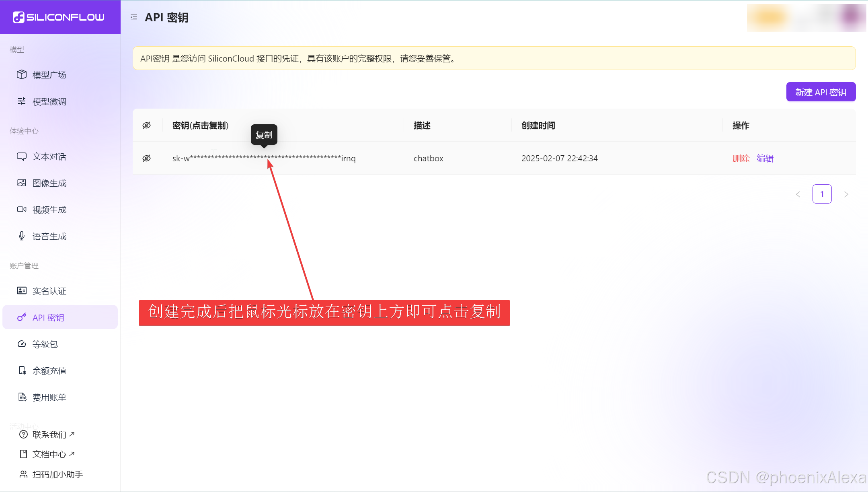Click 编辑 link for chatbox key

tap(765, 159)
